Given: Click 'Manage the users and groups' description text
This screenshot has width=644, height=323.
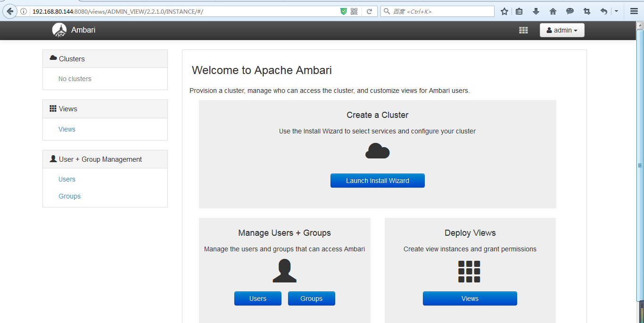Looking at the screenshot, I should 285,249.
